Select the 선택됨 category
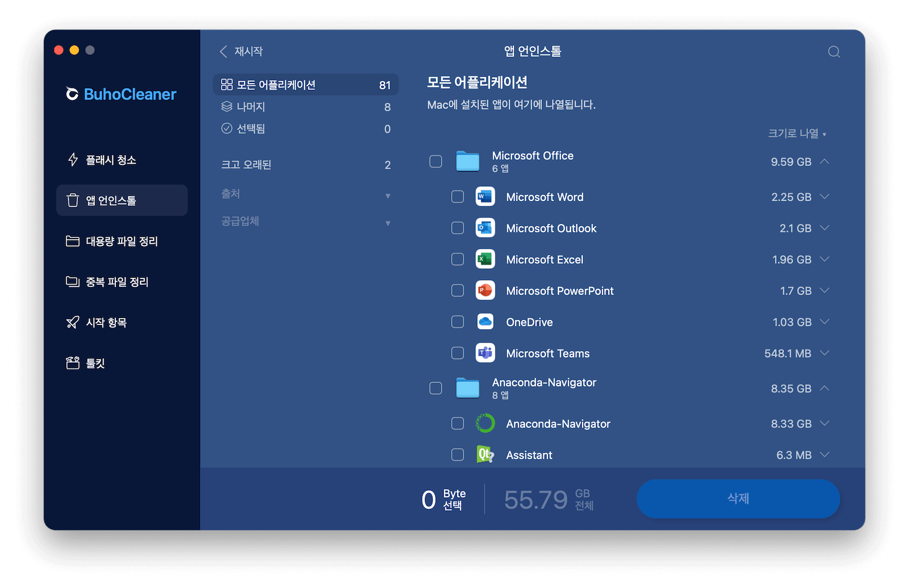Image resolution: width=909 pixels, height=588 pixels. pos(306,129)
